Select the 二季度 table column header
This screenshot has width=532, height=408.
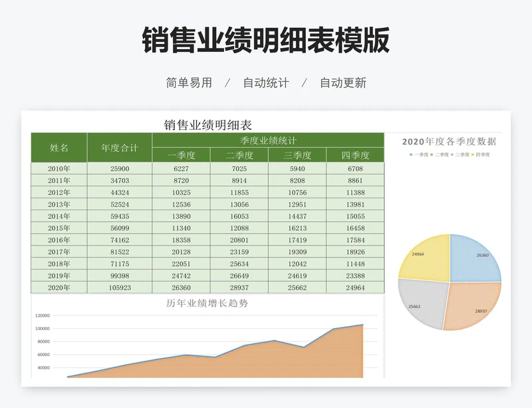coord(239,155)
